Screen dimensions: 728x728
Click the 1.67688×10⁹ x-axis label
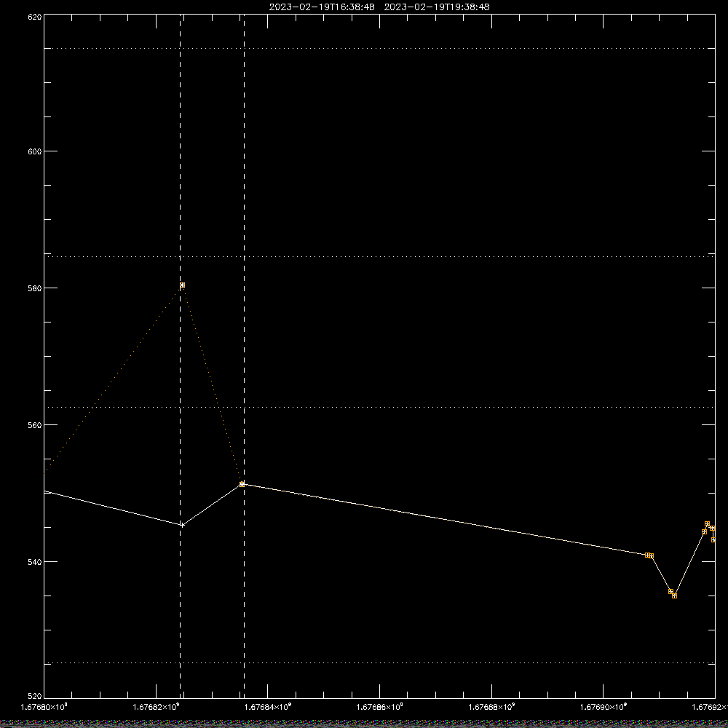point(491,707)
